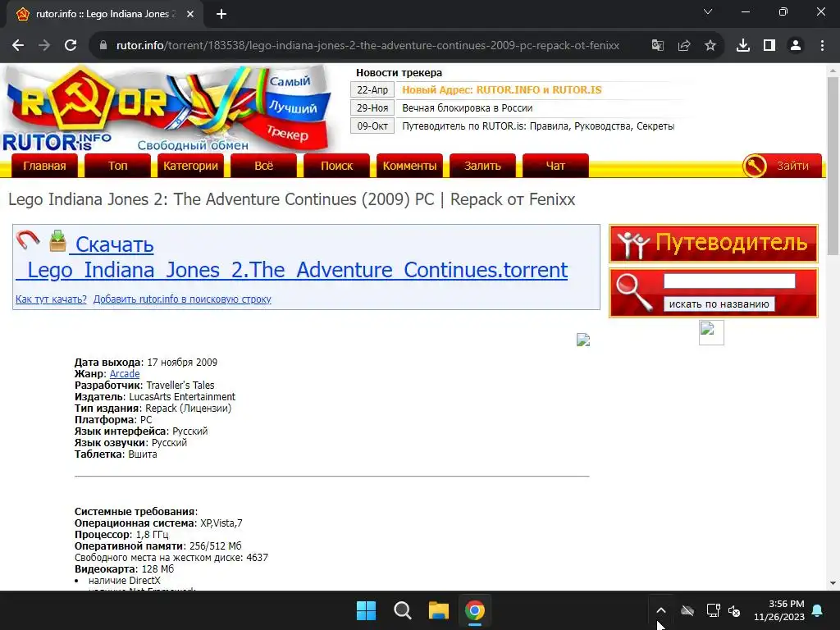Viewport: 840px width, 630px height.
Task: Open File Explorer from taskbar
Action: tap(438, 610)
